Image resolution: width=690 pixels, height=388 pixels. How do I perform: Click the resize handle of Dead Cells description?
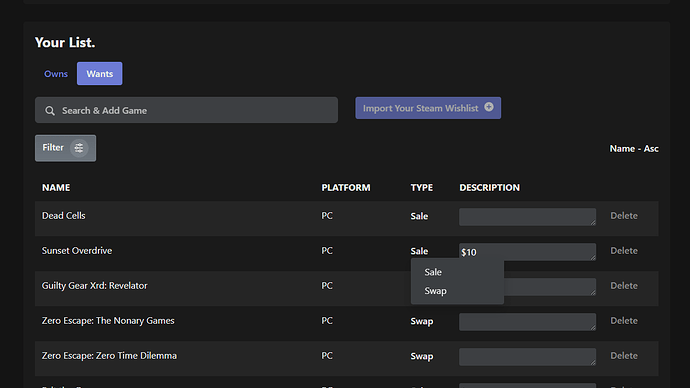(593, 223)
